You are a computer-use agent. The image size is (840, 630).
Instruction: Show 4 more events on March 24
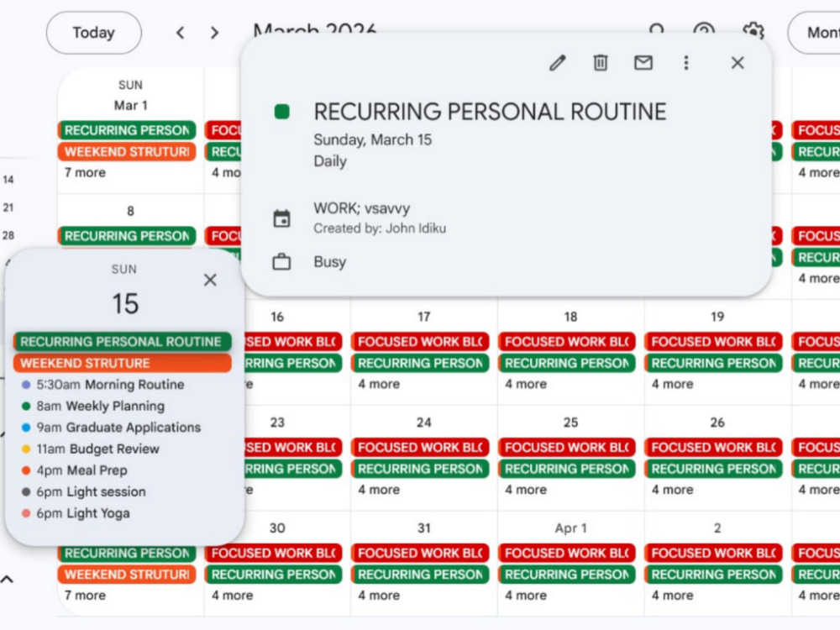(379, 490)
